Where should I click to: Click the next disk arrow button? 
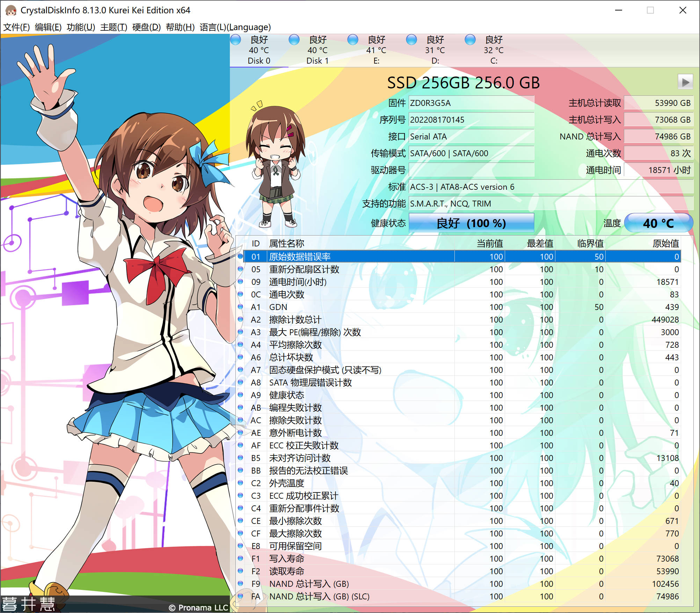click(685, 82)
